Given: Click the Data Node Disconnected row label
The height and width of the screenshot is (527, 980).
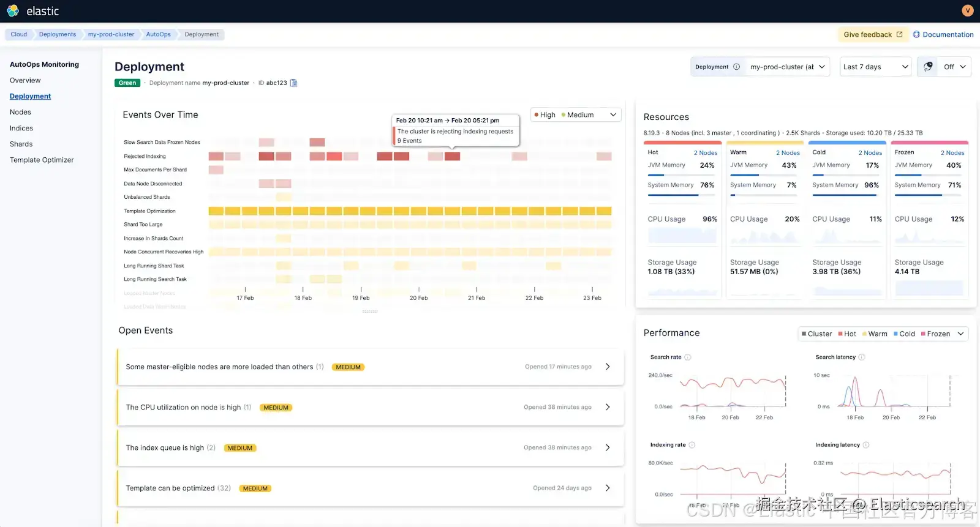Looking at the screenshot, I should coord(153,184).
